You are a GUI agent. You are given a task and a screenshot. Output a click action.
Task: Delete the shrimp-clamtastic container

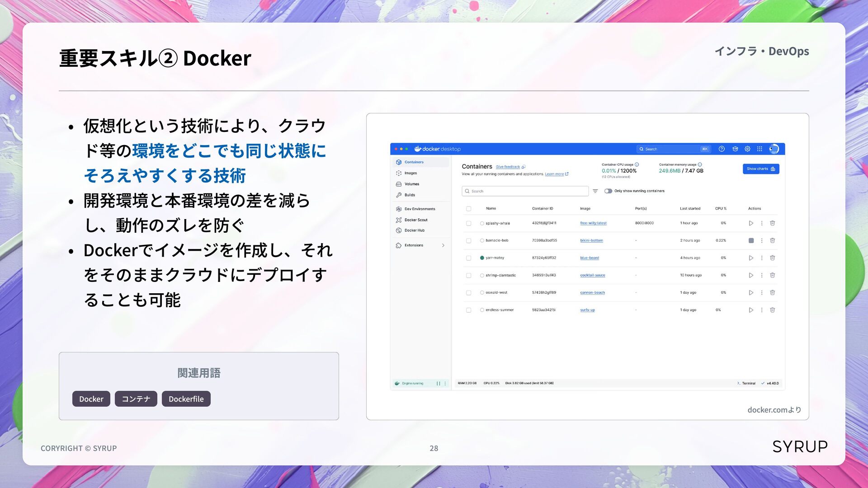(x=773, y=275)
